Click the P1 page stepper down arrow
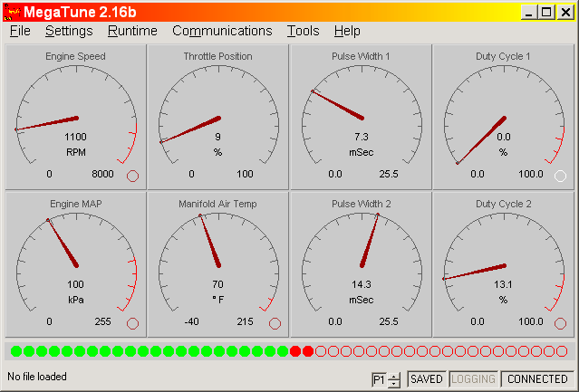This screenshot has height=392, width=579. click(394, 384)
